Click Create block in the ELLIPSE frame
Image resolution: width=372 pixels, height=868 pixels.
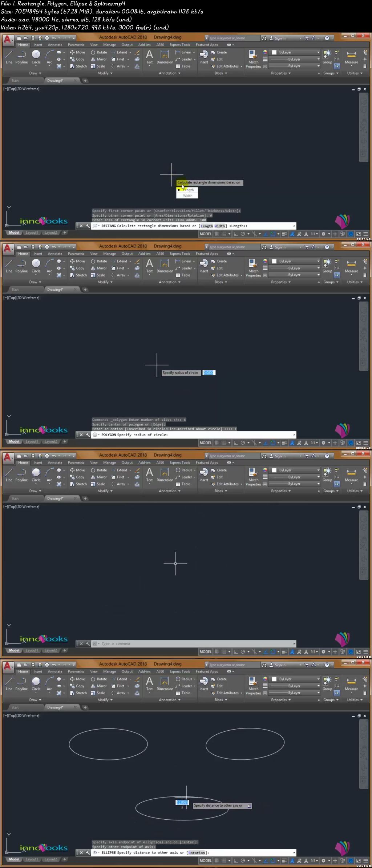click(x=219, y=679)
